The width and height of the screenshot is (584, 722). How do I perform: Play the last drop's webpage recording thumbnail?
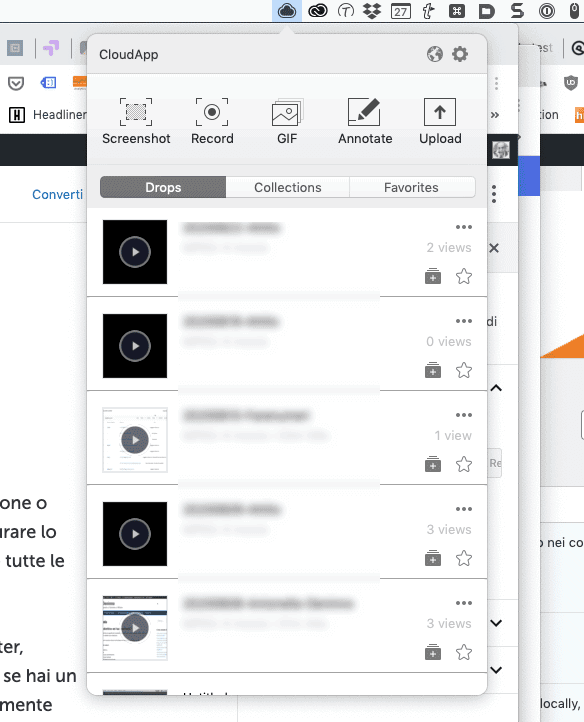pos(135,628)
